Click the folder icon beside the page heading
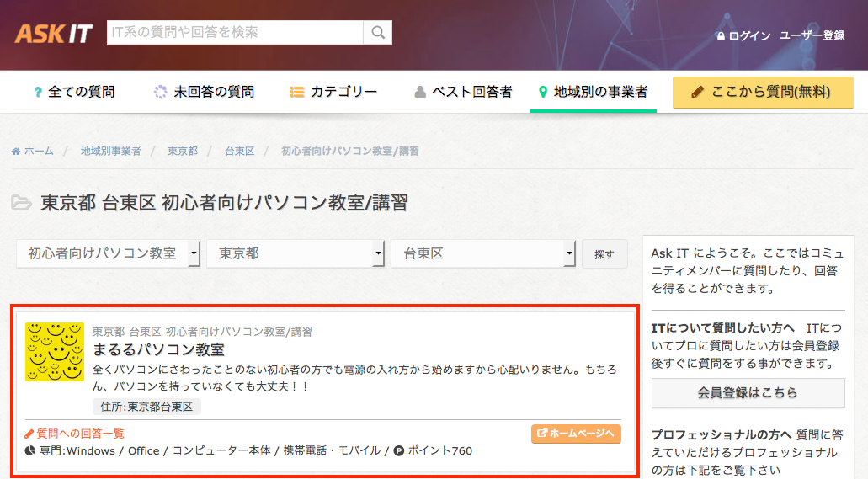This screenshot has width=868, height=479. (22, 203)
